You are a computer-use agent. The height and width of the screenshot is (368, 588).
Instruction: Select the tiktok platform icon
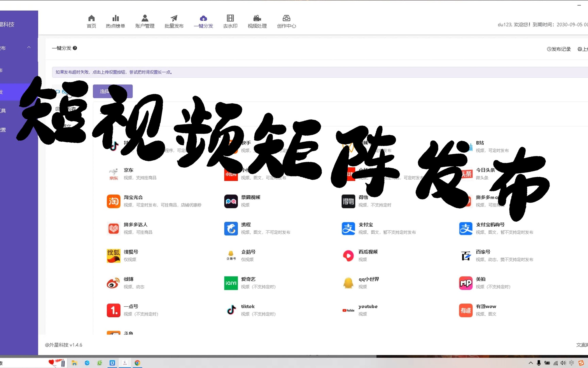[x=231, y=310]
